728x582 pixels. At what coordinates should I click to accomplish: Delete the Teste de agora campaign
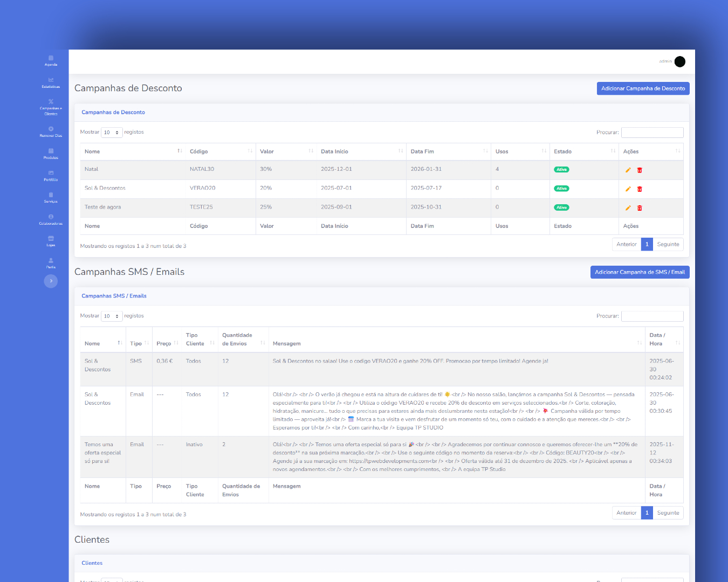pyautogui.click(x=640, y=208)
